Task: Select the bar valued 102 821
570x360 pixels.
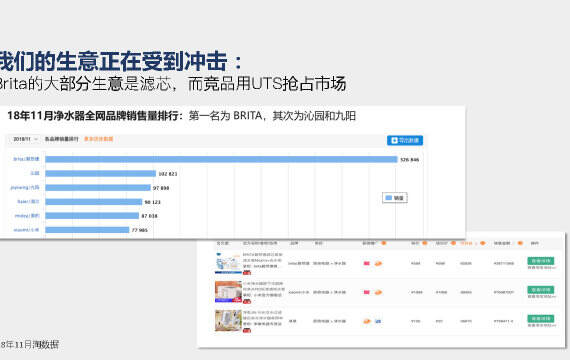Action: click(x=100, y=173)
